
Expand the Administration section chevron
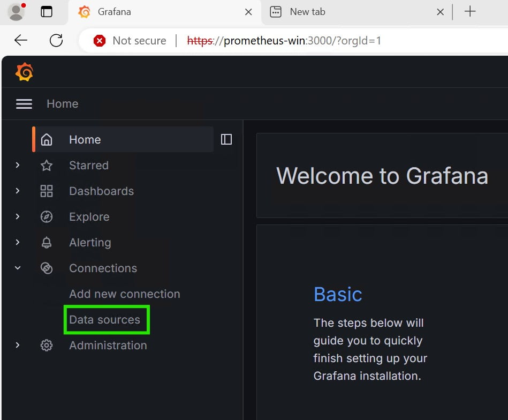18,346
